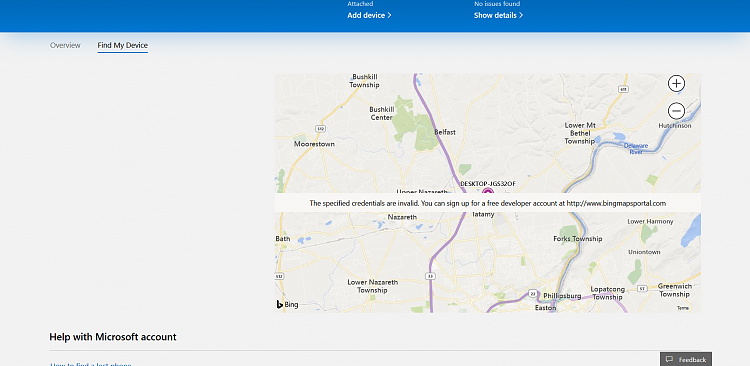The width and height of the screenshot is (750, 366).
Task: Click the Bing logo on map
Action: 287,304
